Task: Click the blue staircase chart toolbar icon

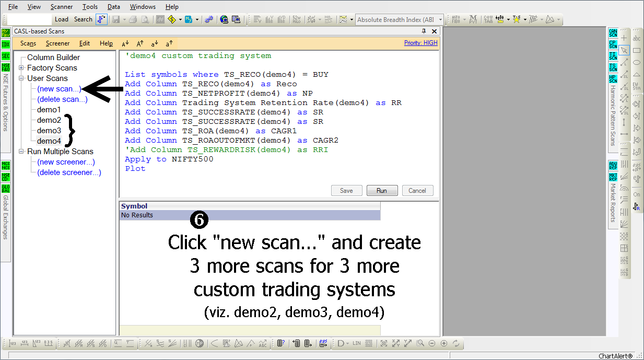Action: pyautogui.click(x=102, y=19)
